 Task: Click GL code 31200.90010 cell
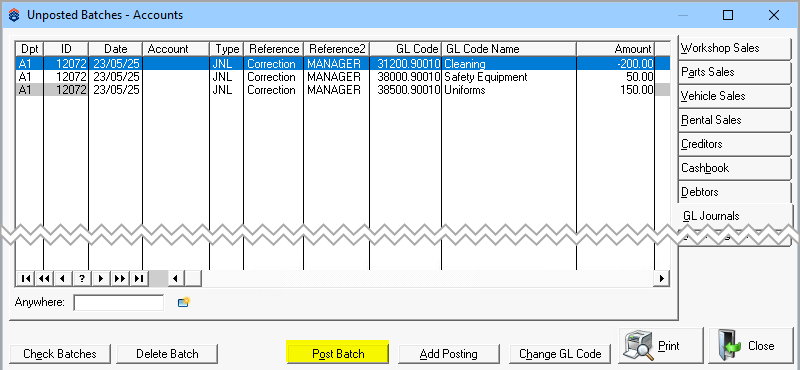406,64
